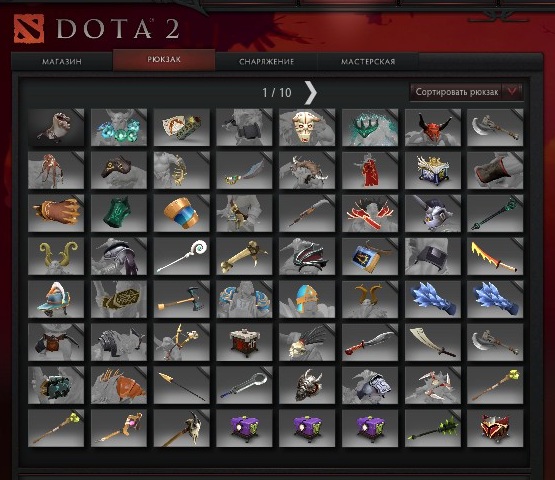The image size is (555, 480).
Task: Select the white spiral-tipped staff item
Action: point(182,256)
